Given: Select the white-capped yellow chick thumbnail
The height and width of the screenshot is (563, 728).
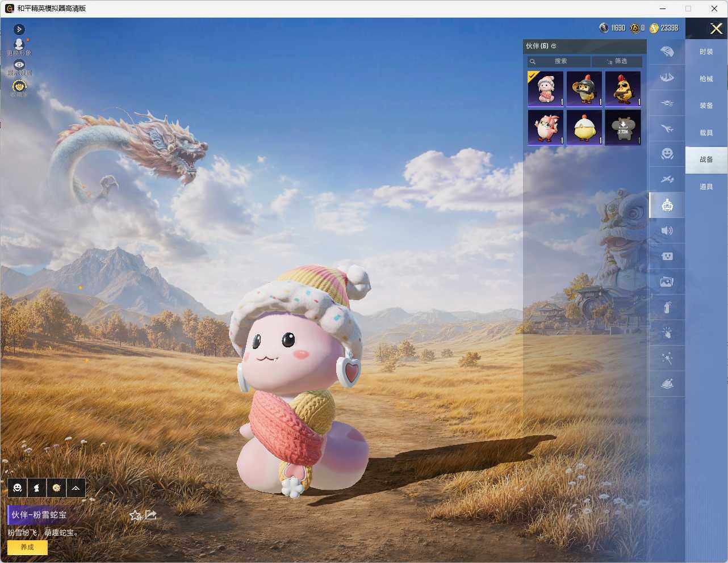Looking at the screenshot, I should 584,127.
